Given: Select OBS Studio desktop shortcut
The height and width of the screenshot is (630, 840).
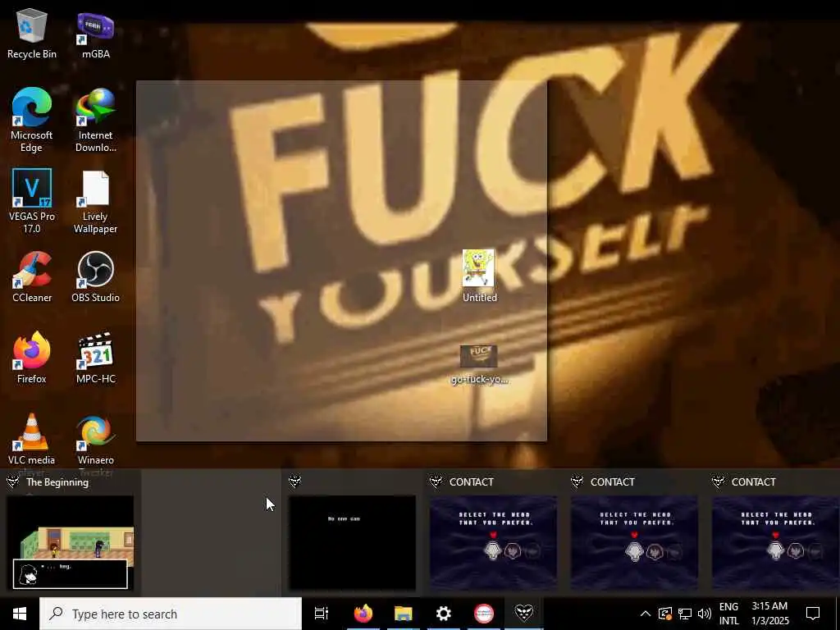Looking at the screenshot, I should (95, 277).
